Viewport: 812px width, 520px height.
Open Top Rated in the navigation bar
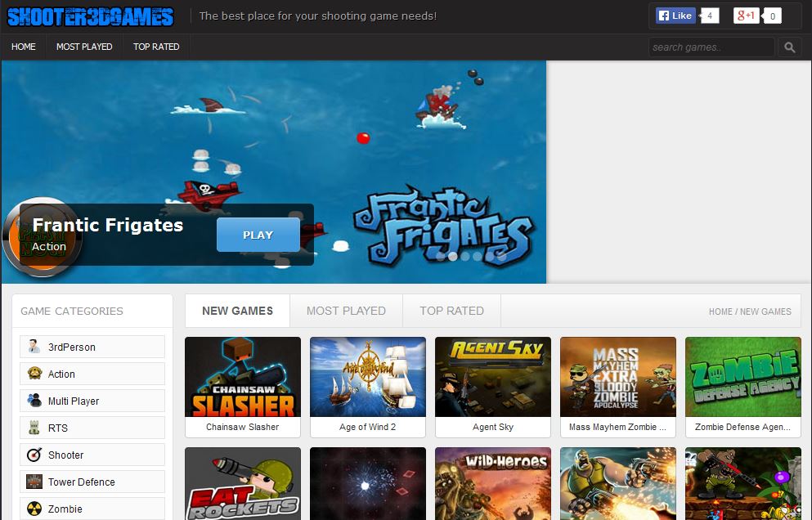click(156, 47)
